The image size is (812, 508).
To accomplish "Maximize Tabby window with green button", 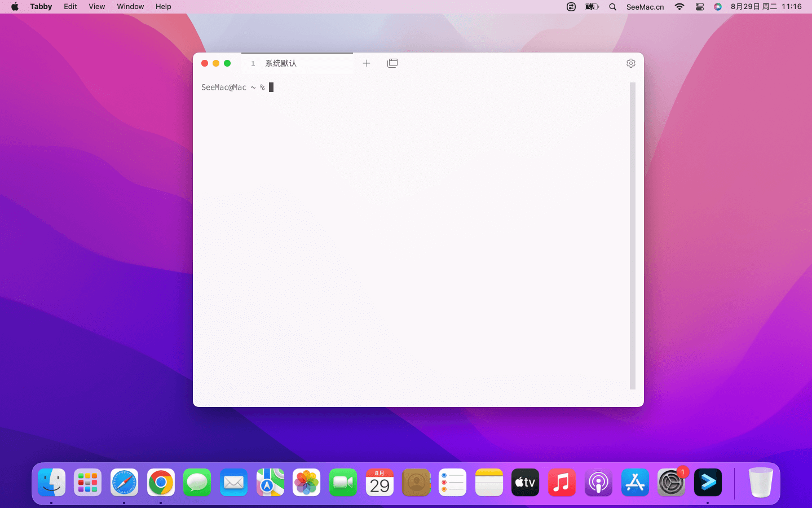I will (x=227, y=63).
